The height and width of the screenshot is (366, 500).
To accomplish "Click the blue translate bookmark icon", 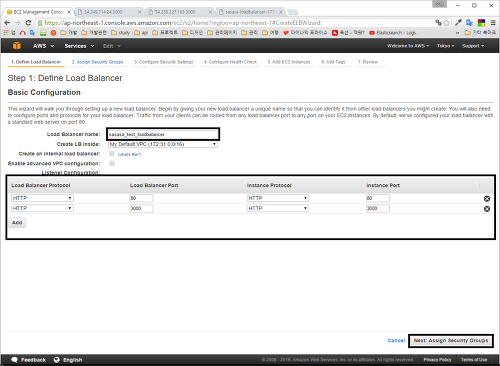I will tap(32, 33).
